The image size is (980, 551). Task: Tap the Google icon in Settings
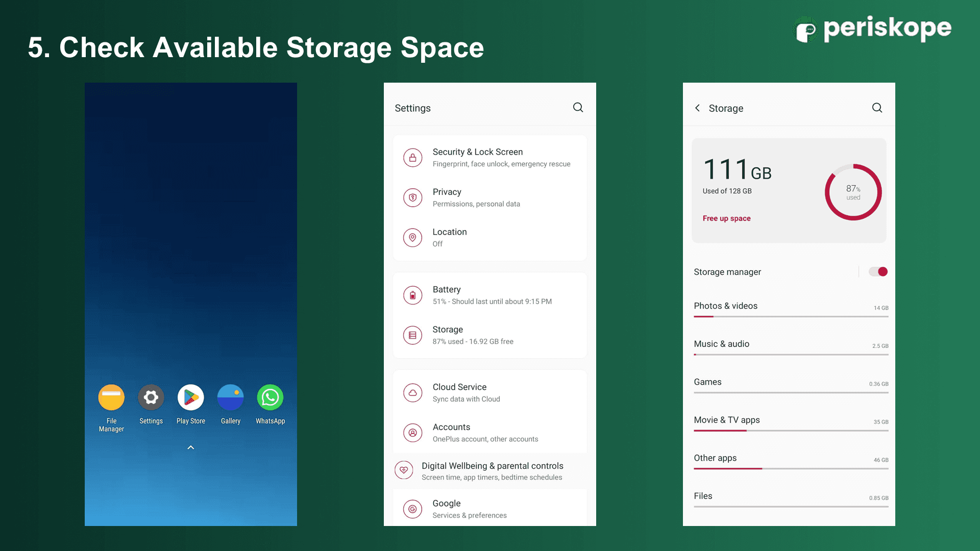click(x=412, y=509)
